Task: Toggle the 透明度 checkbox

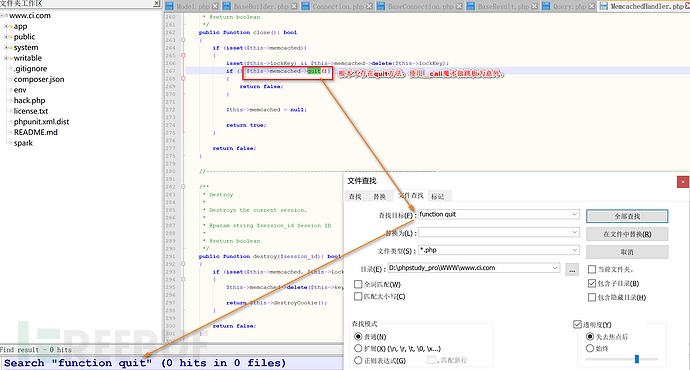Action: (577, 324)
